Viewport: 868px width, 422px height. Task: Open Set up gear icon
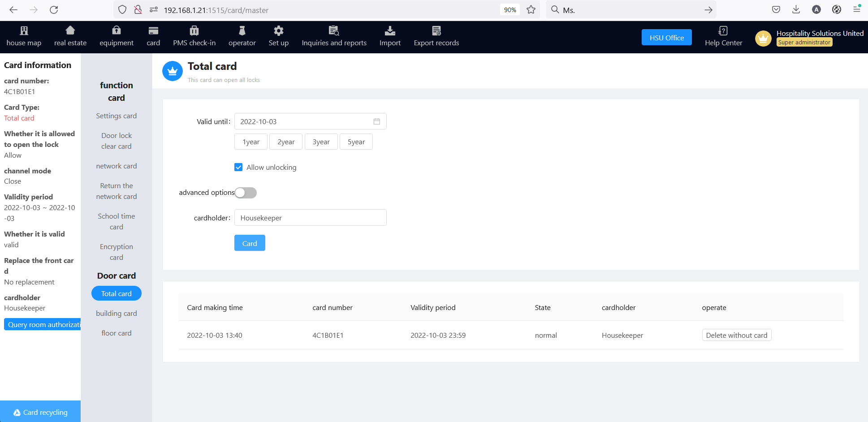point(279,30)
